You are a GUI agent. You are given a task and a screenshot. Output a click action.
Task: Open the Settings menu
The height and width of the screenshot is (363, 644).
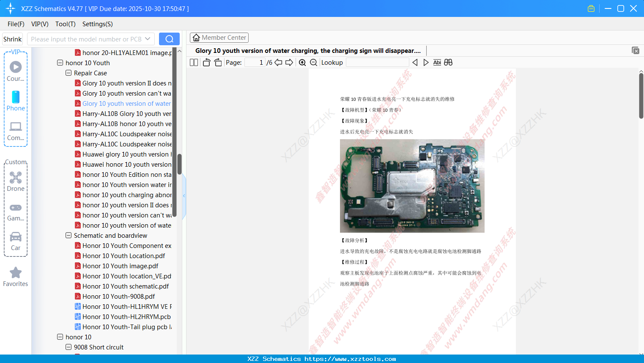tap(98, 24)
